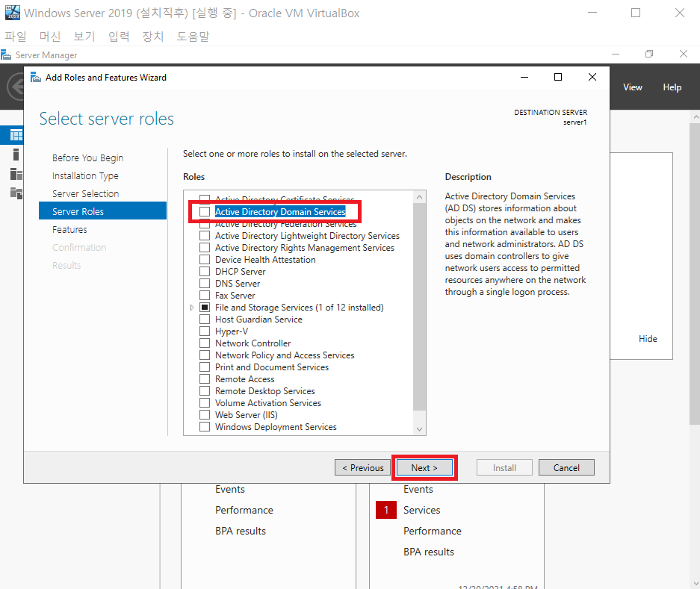Click Server Manager Dashboard sidebar icon

[x=16, y=135]
